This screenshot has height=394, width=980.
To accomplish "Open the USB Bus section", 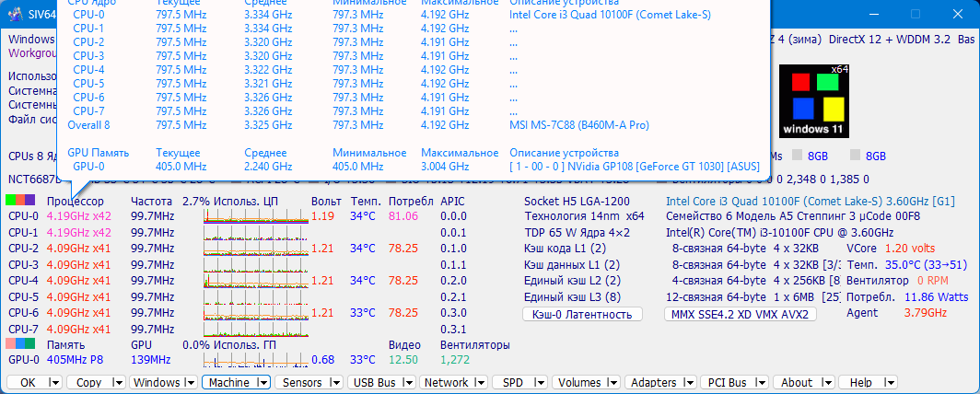I will (x=375, y=382).
